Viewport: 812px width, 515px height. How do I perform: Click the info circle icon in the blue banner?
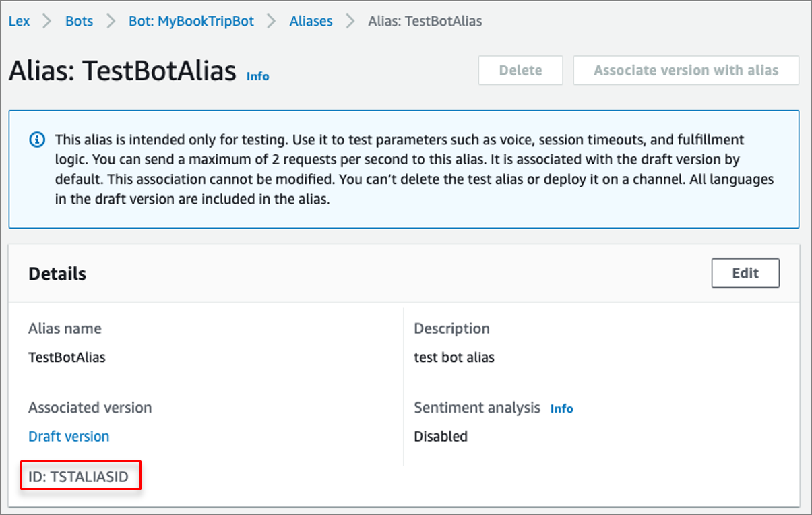[37, 140]
